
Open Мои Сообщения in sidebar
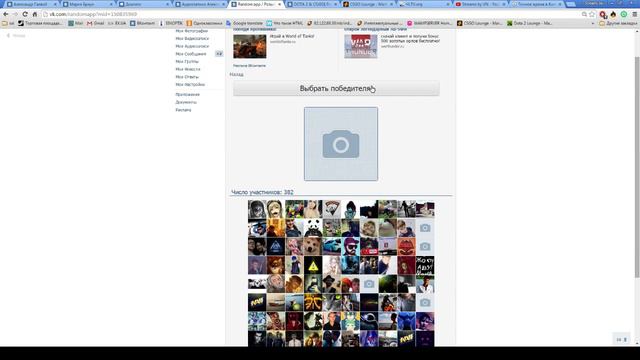coord(191,54)
